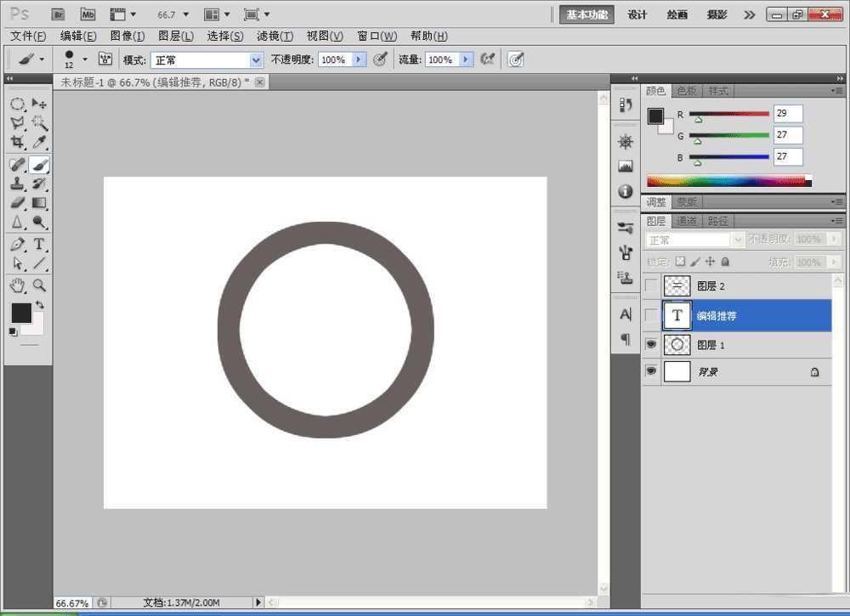Select the Pen tool

[x=17, y=245]
